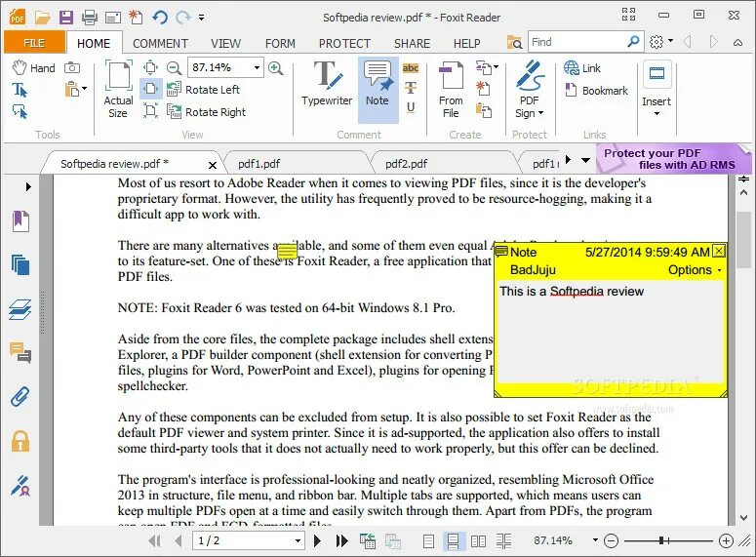Viewport: 756px width, 557px height.
Task: Switch to the SHARE ribbon tab
Action: [x=413, y=43]
